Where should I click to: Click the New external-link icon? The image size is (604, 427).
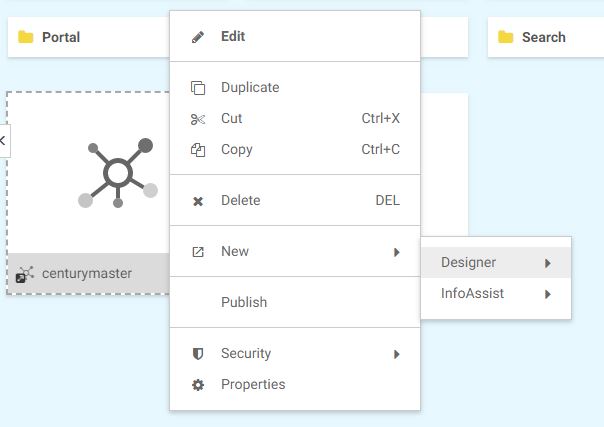coord(198,252)
